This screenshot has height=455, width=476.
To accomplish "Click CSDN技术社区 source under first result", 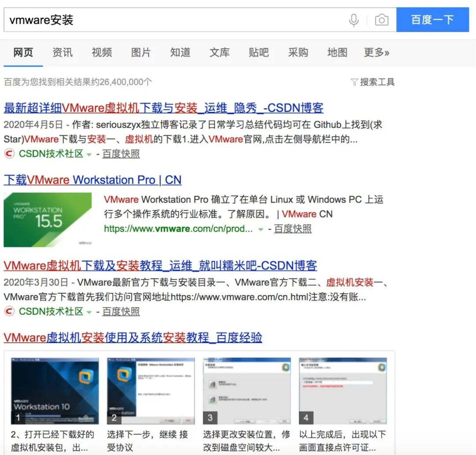I will 51,154.
